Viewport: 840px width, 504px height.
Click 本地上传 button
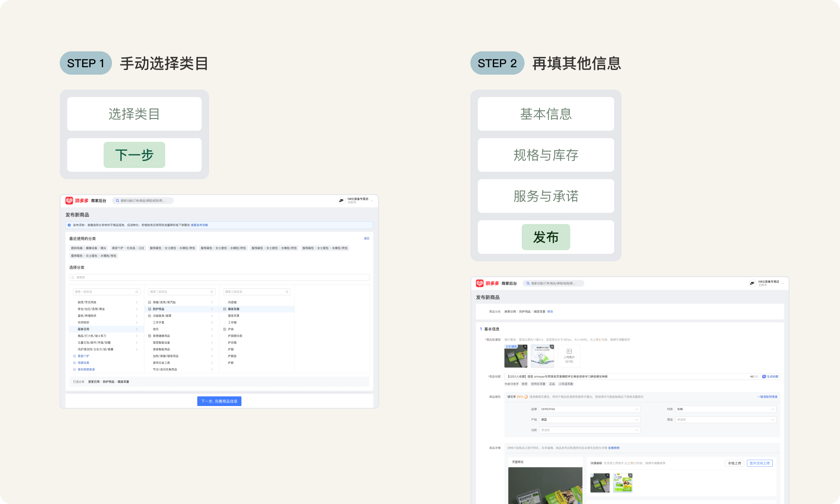tap(735, 463)
